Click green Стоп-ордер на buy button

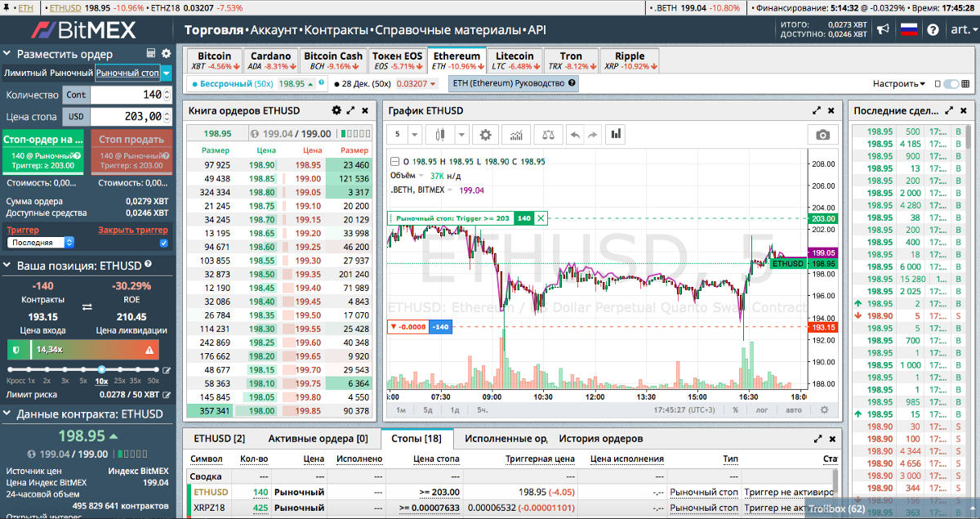coord(43,151)
